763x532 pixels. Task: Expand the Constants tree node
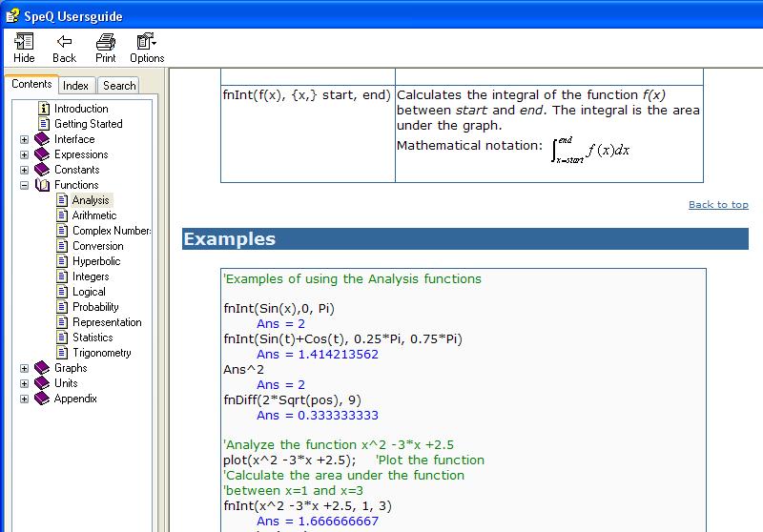tap(25, 170)
